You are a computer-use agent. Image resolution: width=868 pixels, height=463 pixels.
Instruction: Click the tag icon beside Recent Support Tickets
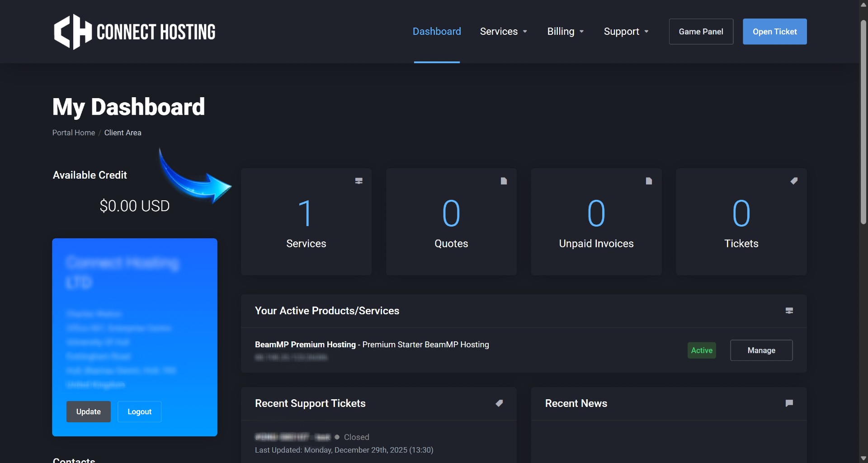point(499,403)
